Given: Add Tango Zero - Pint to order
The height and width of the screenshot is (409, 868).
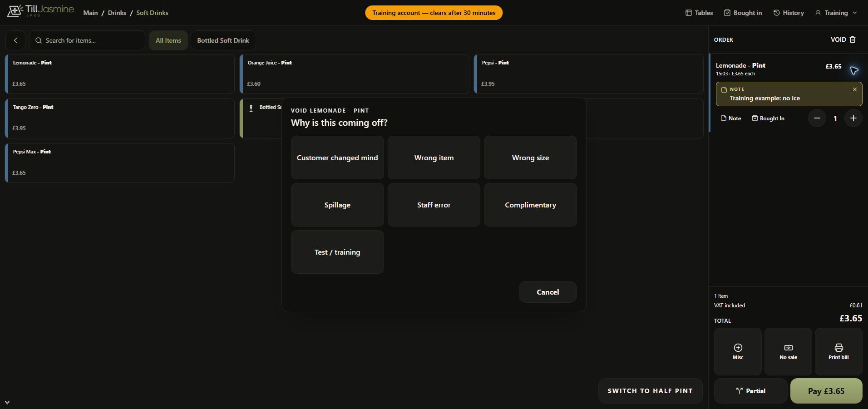Looking at the screenshot, I should 120,118.
